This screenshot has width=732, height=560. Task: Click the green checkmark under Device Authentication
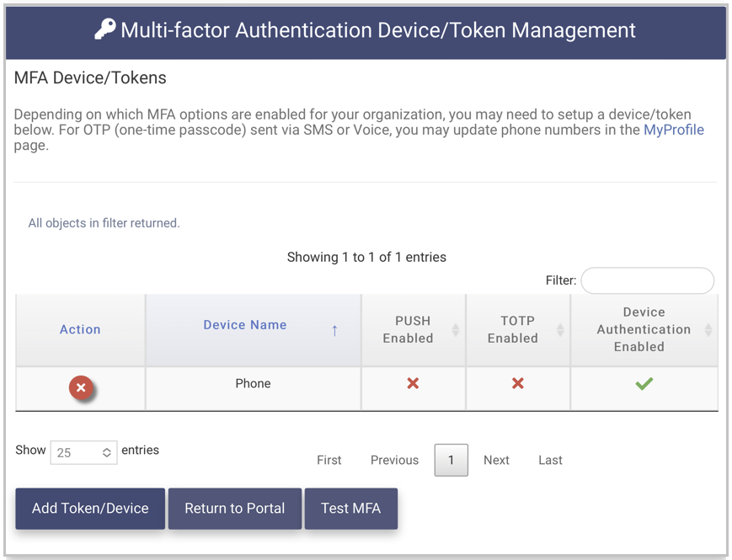644,384
